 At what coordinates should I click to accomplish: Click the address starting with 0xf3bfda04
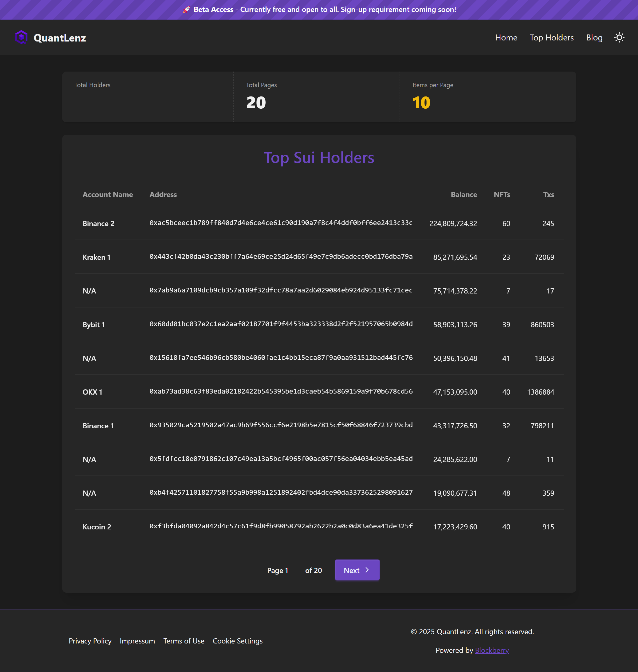coord(281,526)
